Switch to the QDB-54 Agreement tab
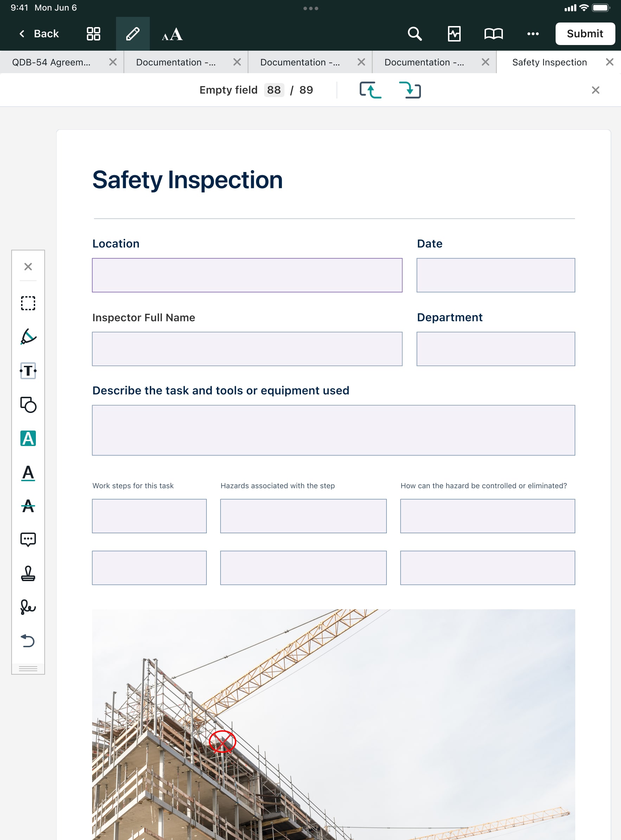 pyautogui.click(x=51, y=62)
